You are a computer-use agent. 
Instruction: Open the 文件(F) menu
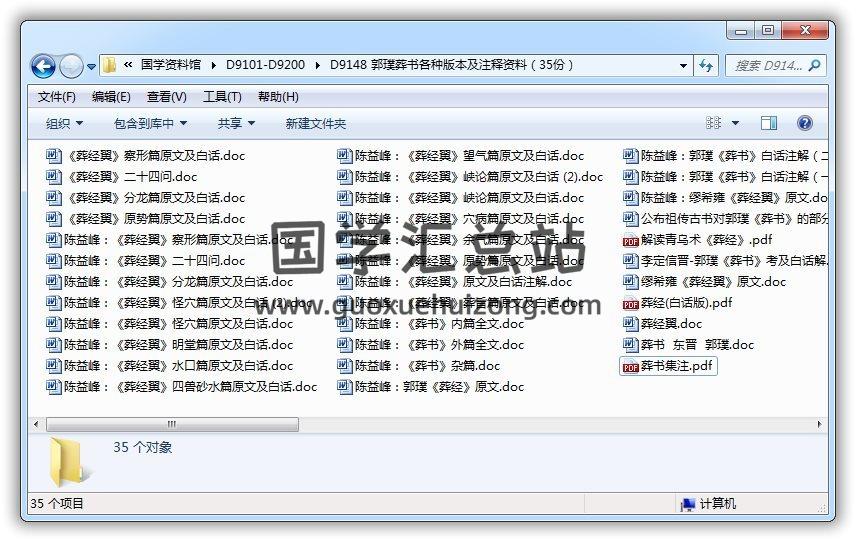(57, 97)
